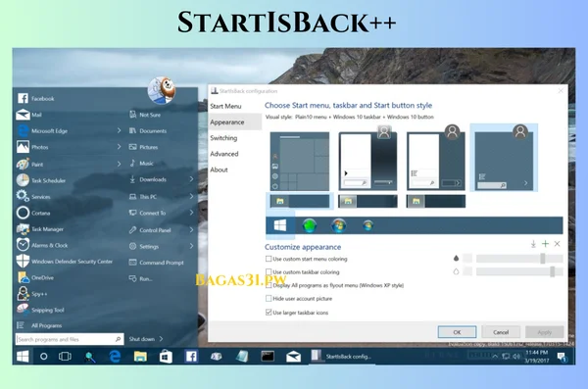
Task: Open Windows Defender Security Center
Action: point(65,261)
